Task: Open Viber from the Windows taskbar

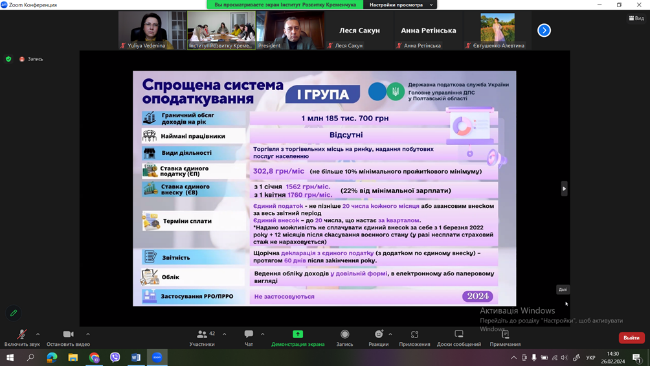Action: 115,357
